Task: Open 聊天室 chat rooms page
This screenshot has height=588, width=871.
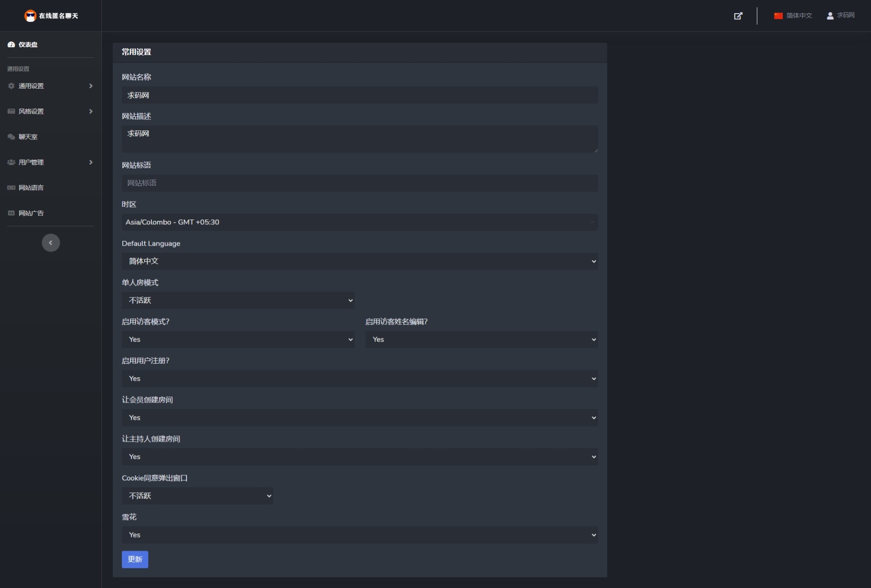Action: click(x=28, y=137)
